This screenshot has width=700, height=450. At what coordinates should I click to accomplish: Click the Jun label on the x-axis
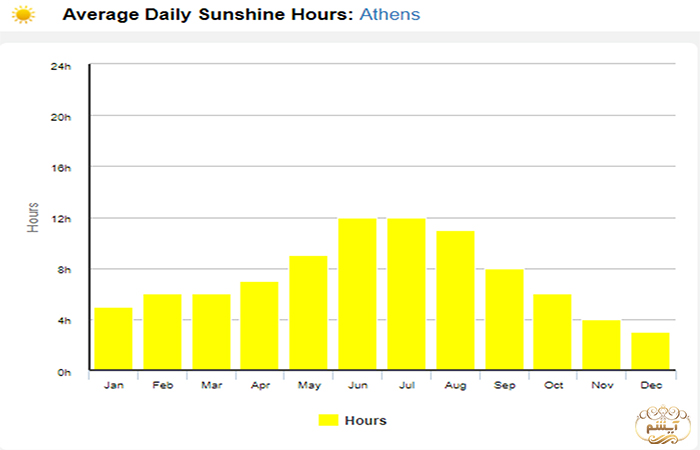click(x=357, y=385)
